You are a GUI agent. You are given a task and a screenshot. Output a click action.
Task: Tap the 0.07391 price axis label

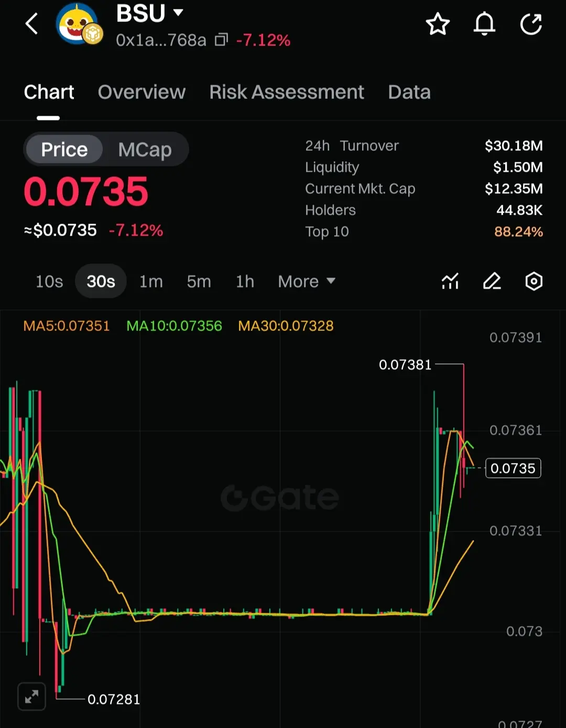tap(516, 337)
